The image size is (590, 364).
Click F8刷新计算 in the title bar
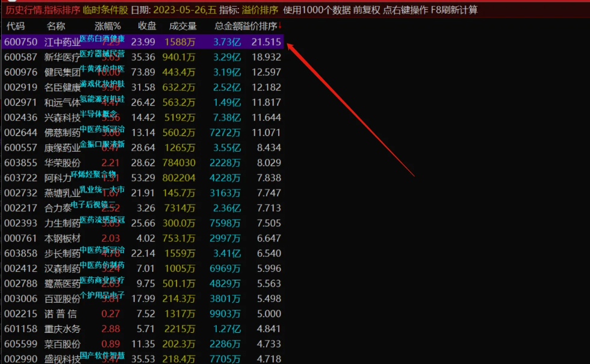click(454, 10)
